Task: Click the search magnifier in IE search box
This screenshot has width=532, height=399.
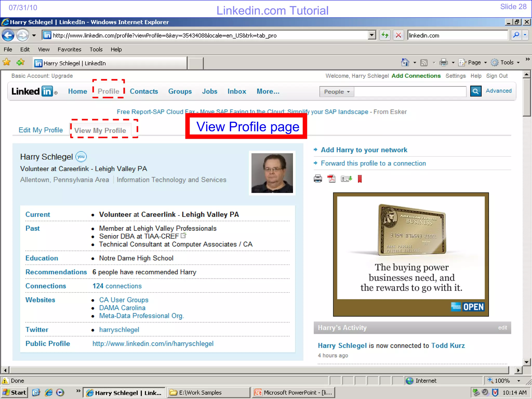Action: pyautogui.click(x=516, y=35)
